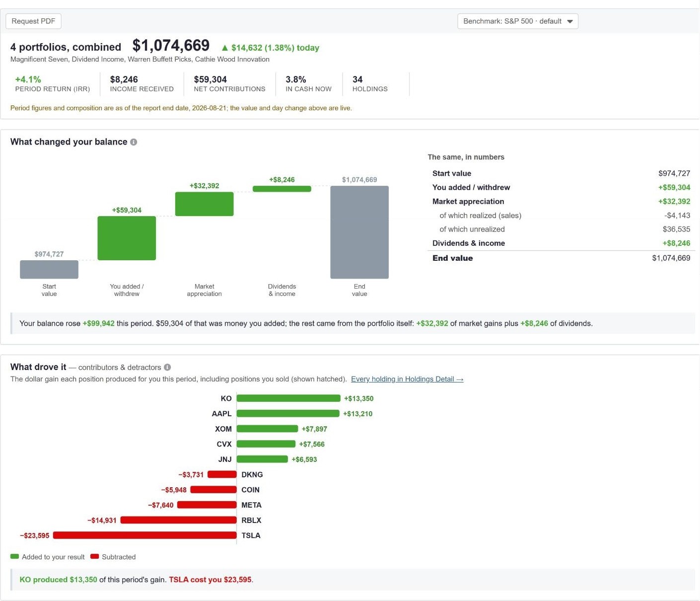Select the Market appreciation green bar
Screen dimensions: 700x601
tap(204, 204)
